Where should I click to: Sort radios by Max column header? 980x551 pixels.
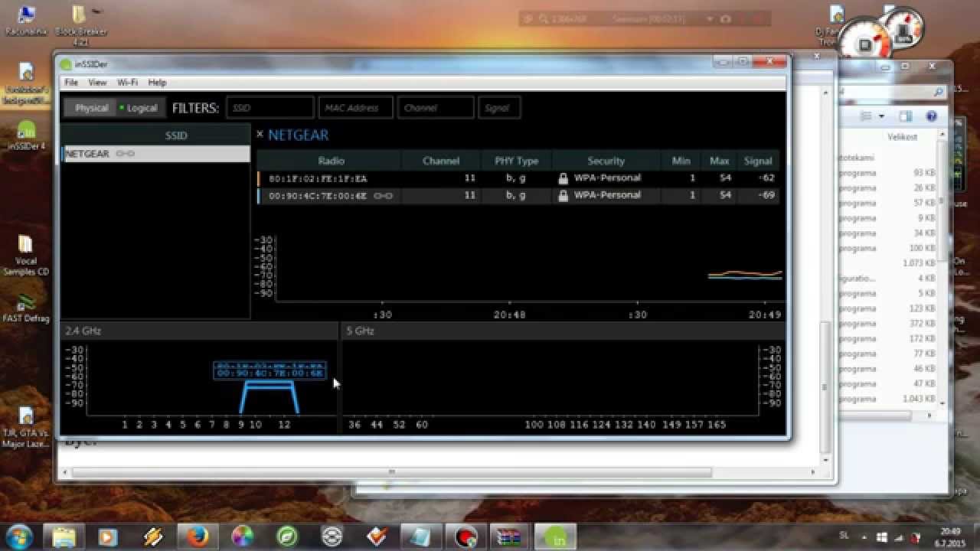(719, 161)
